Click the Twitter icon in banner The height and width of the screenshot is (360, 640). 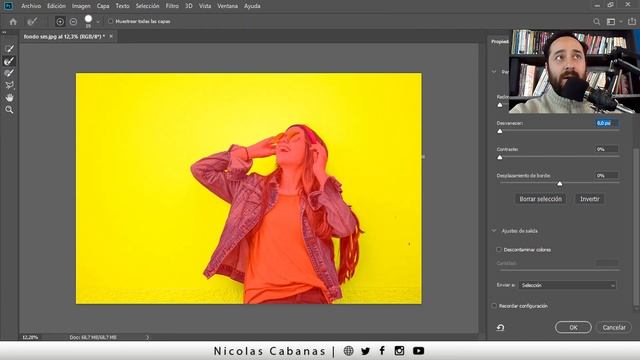(365, 351)
